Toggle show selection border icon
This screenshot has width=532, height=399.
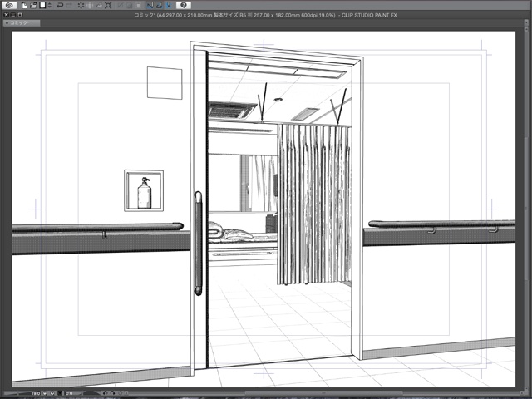click(139, 6)
